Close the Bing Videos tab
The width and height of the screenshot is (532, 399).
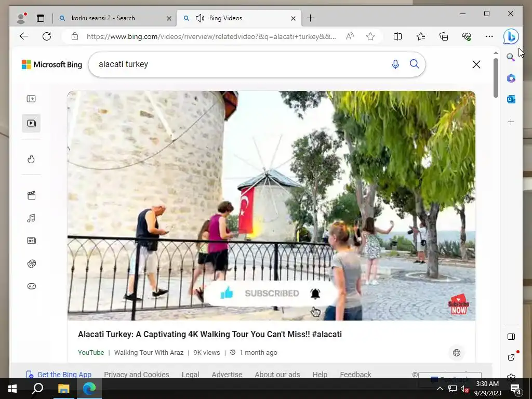tap(293, 18)
